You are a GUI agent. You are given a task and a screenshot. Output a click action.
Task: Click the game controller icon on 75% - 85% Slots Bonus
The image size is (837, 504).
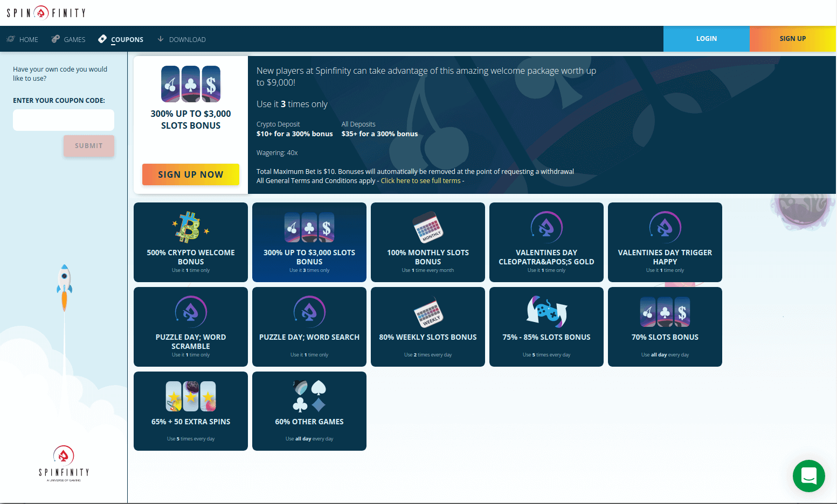(x=547, y=312)
